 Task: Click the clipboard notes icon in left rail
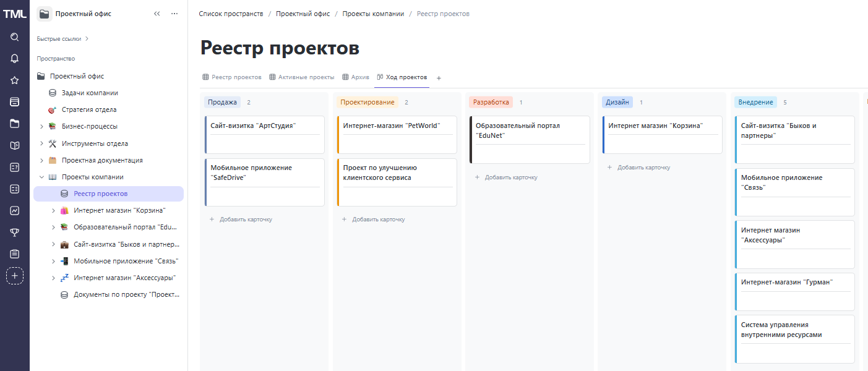[14, 254]
